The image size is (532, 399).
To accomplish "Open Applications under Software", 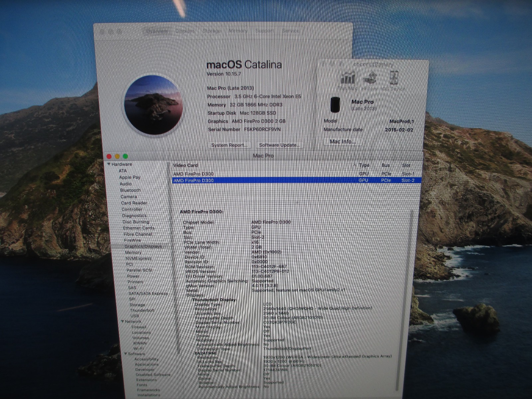I will click(147, 364).
